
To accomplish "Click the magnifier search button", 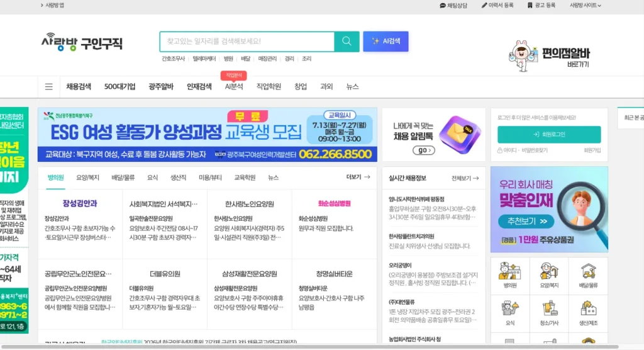I will point(347,41).
